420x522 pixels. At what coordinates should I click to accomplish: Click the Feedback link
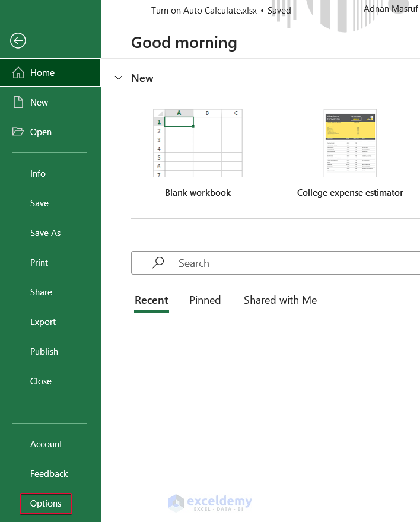49,474
